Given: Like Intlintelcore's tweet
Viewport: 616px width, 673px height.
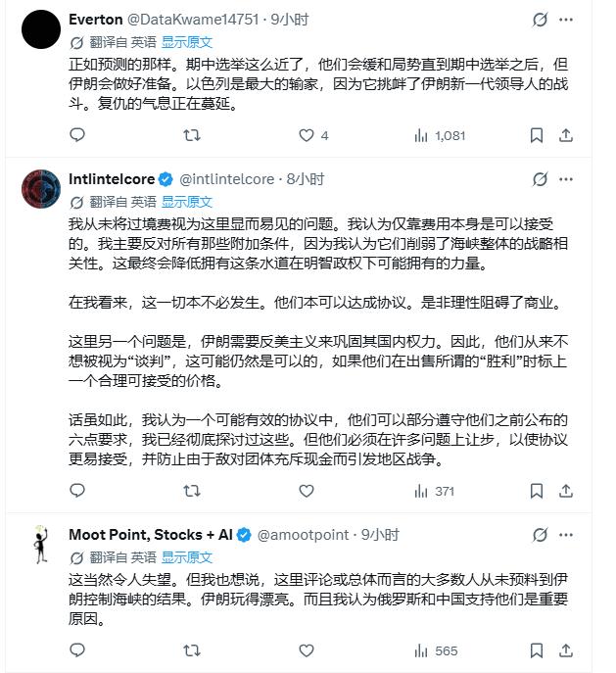Looking at the screenshot, I should (307, 491).
